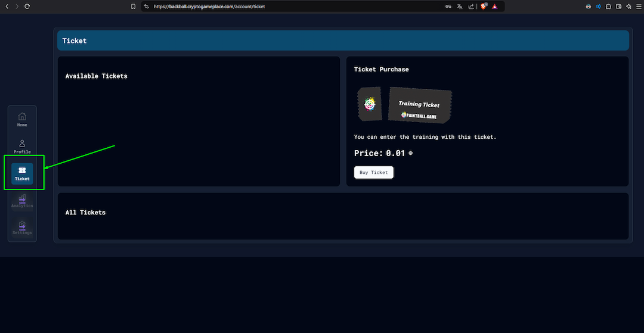Go back using the browser back arrow
Screen dimensions: 644x333
coord(7,7)
